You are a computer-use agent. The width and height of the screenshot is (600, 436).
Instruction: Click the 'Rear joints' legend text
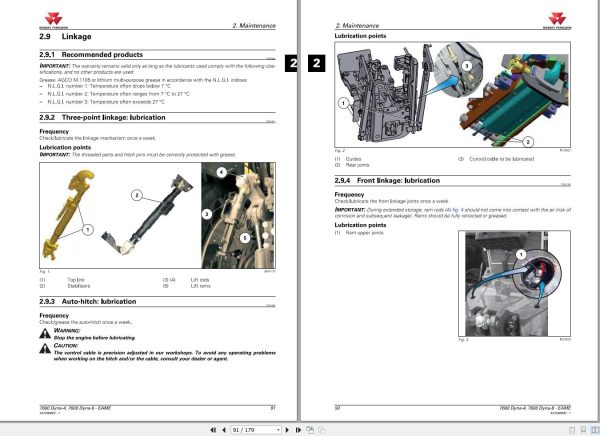point(357,165)
